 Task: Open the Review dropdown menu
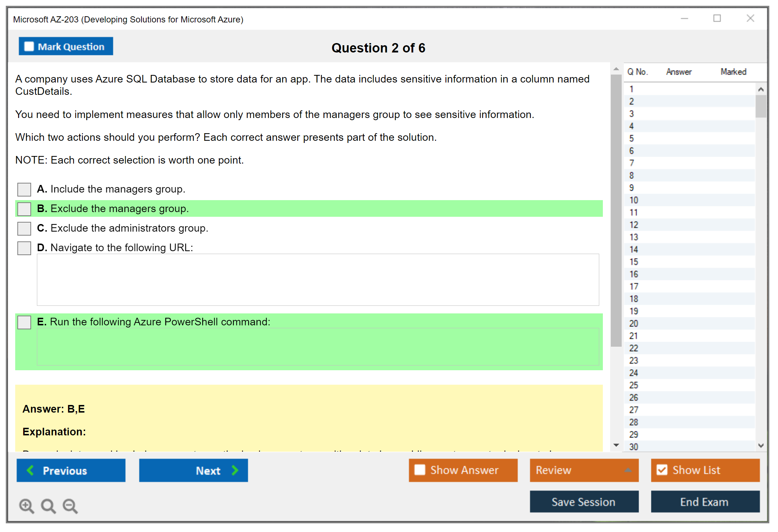[584, 470]
